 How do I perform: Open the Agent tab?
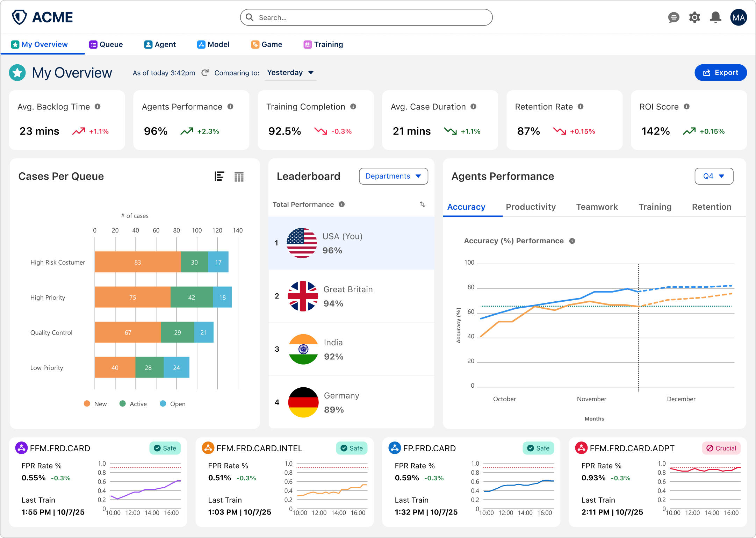(160, 44)
